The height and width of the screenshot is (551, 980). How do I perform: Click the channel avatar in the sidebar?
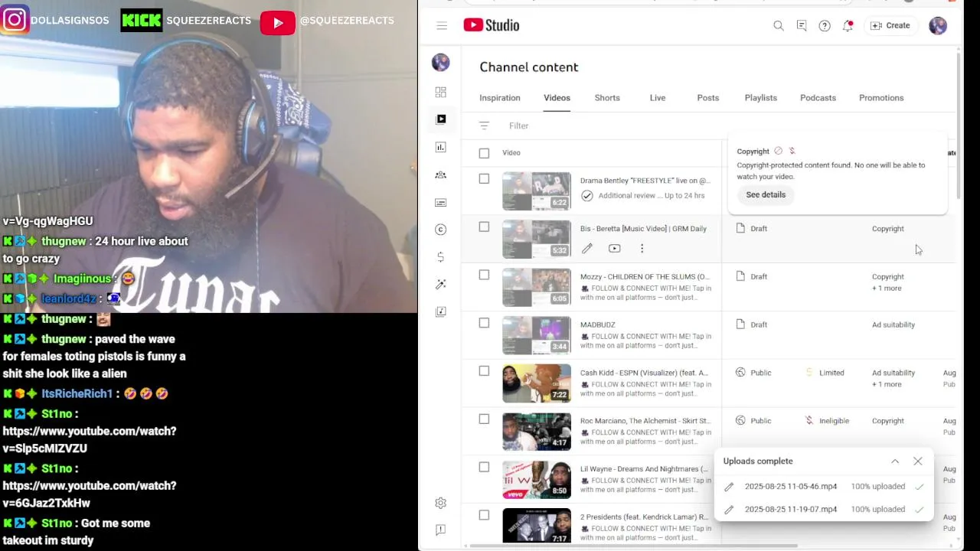[x=441, y=63]
